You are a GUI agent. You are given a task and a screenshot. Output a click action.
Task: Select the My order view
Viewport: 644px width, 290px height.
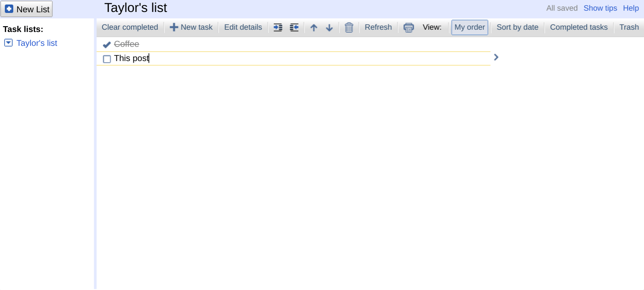(469, 27)
